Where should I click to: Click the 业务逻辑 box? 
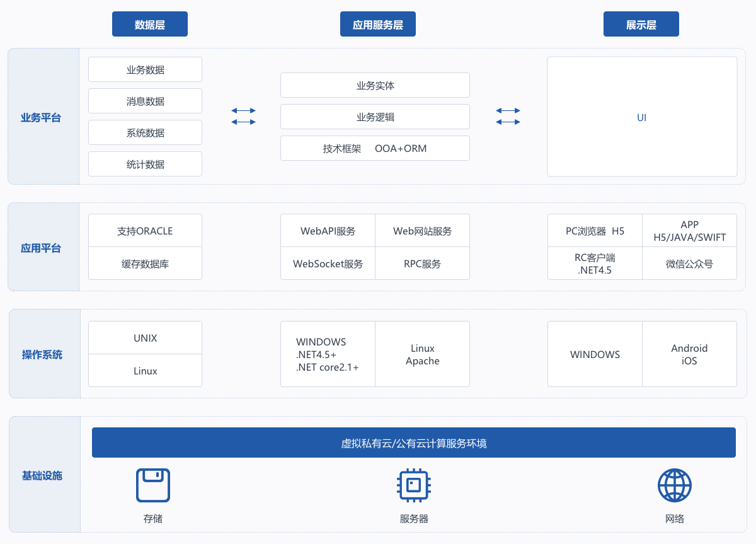(375, 117)
